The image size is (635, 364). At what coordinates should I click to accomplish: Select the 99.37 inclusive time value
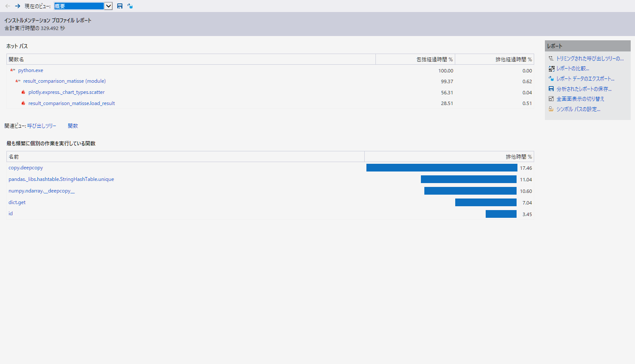pyautogui.click(x=447, y=81)
